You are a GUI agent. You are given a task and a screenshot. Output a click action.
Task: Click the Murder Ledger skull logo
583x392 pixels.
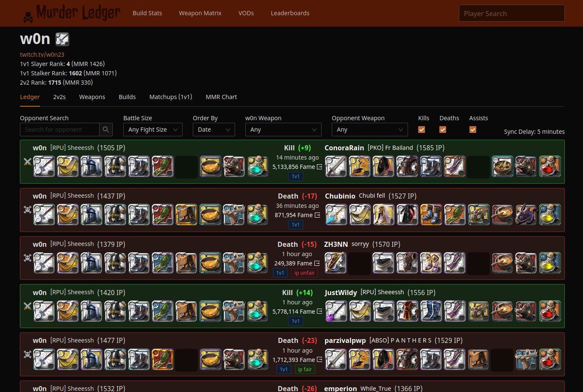tap(28, 17)
